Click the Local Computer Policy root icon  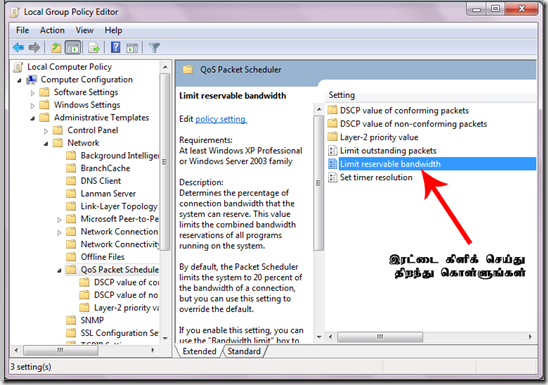(18, 67)
